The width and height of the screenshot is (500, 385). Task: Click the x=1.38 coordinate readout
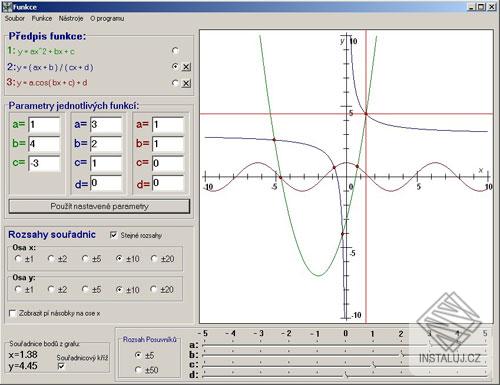click(x=23, y=355)
